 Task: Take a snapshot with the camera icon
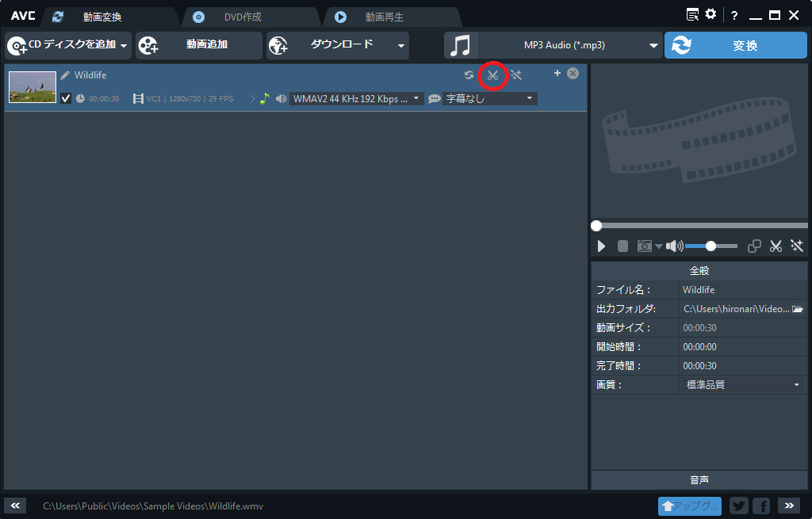pos(644,246)
